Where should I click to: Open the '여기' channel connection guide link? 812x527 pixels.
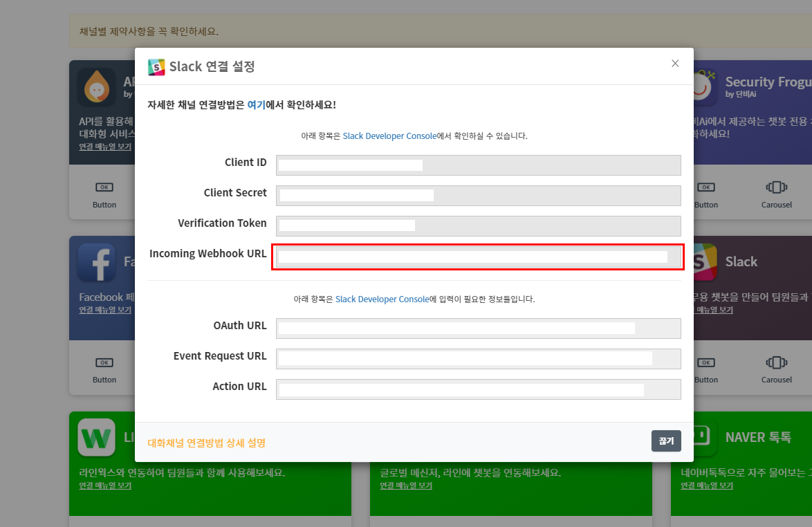pyautogui.click(x=256, y=104)
